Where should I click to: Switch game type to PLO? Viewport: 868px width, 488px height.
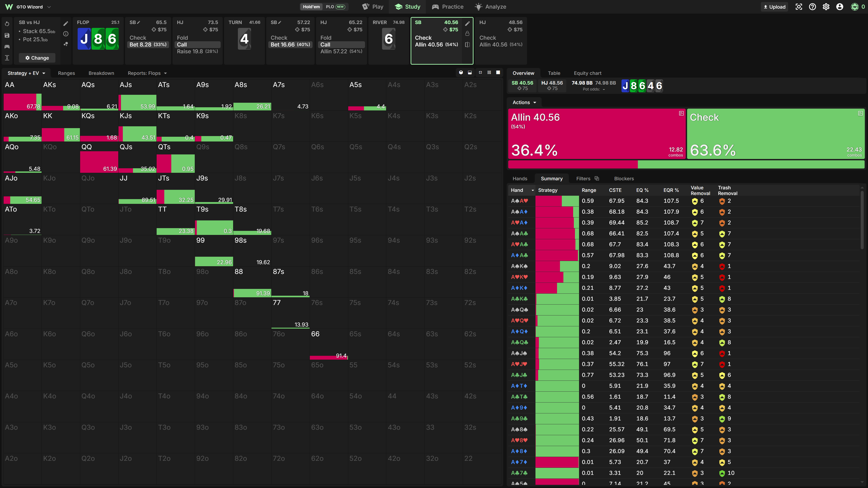click(335, 7)
